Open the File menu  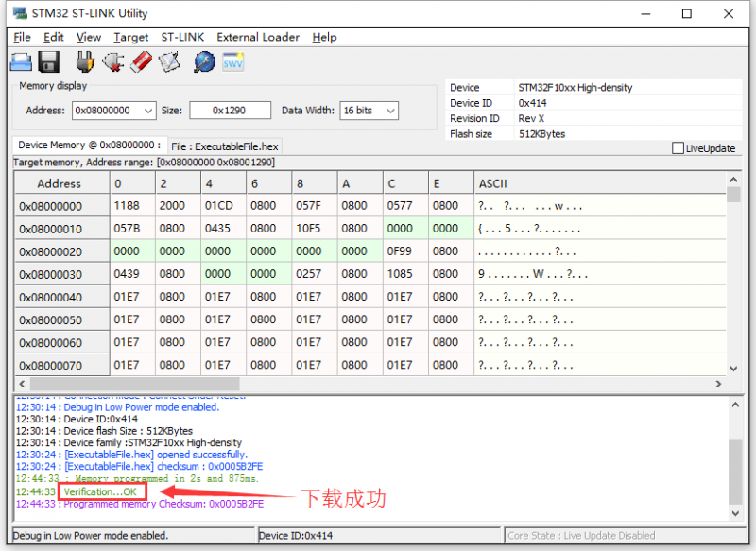click(x=21, y=37)
